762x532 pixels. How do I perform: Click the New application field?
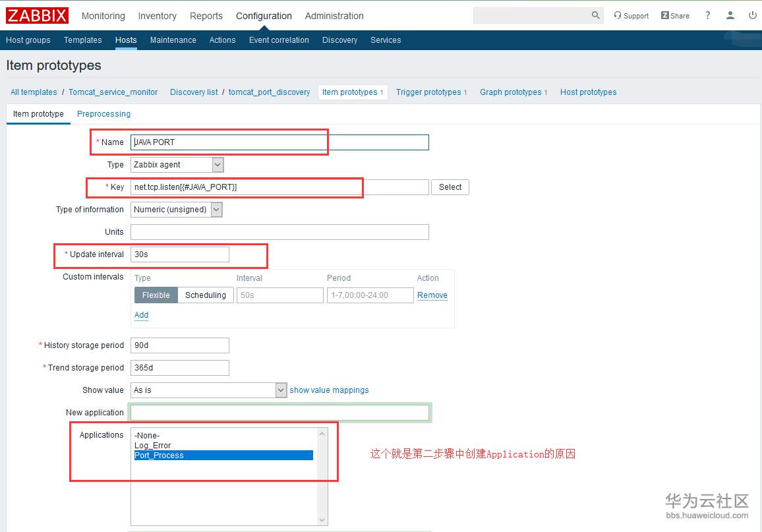[x=279, y=413]
